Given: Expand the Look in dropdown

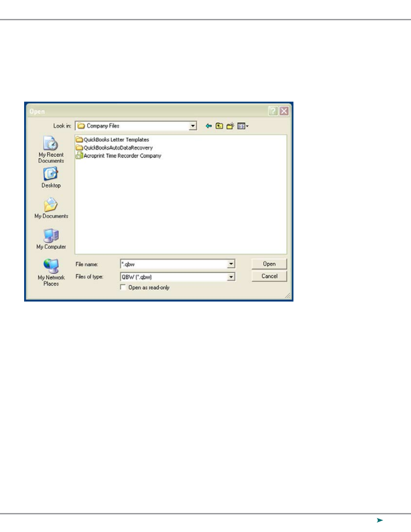Looking at the screenshot, I should 193,126.
